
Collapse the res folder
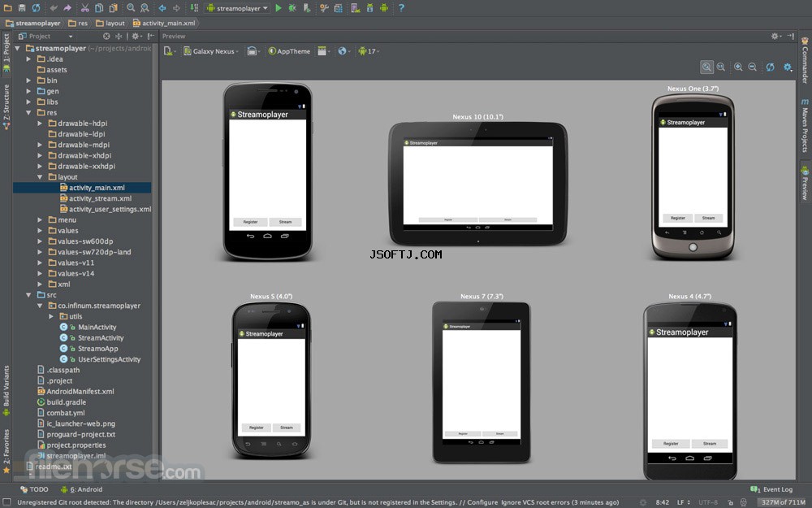[29, 112]
